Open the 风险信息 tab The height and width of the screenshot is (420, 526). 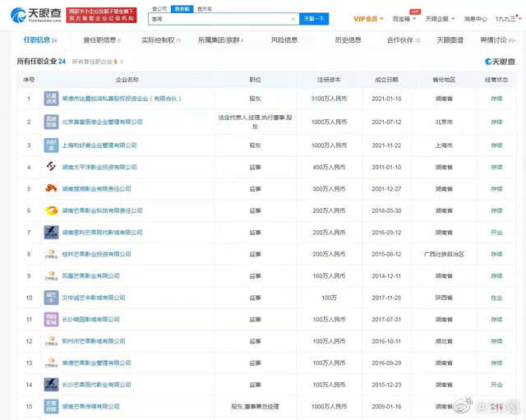coord(284,40)
